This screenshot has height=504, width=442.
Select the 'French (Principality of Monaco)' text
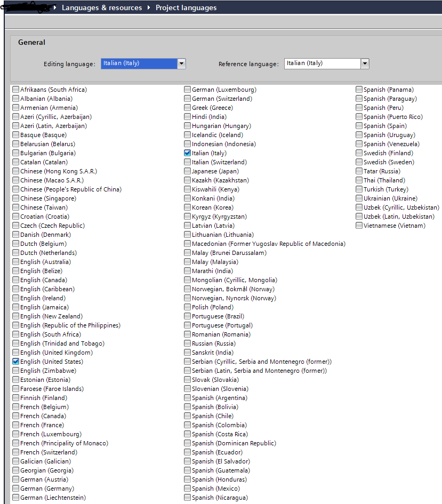point(64,443)
